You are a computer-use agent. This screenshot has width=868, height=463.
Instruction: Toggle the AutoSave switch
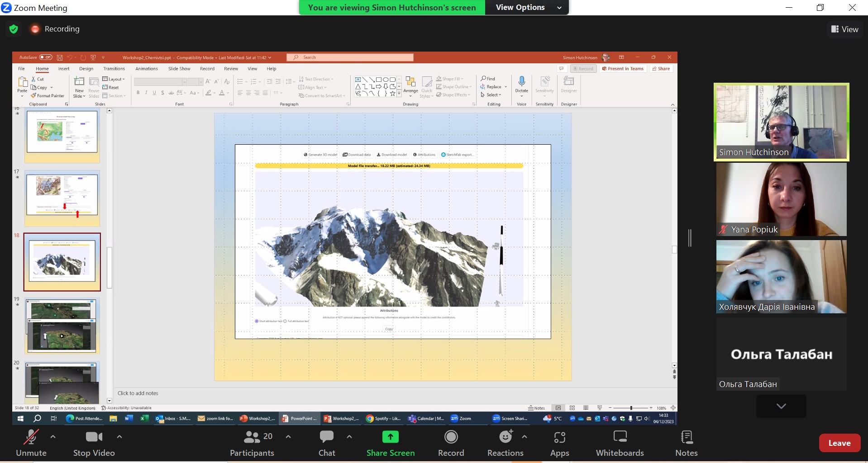46,57
